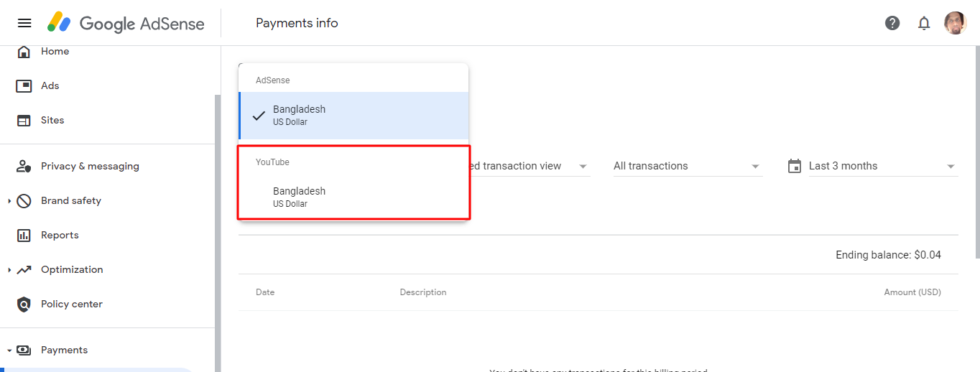Click the Payments money icon
This screenshot has width=980, height=372.
point(24,350)
